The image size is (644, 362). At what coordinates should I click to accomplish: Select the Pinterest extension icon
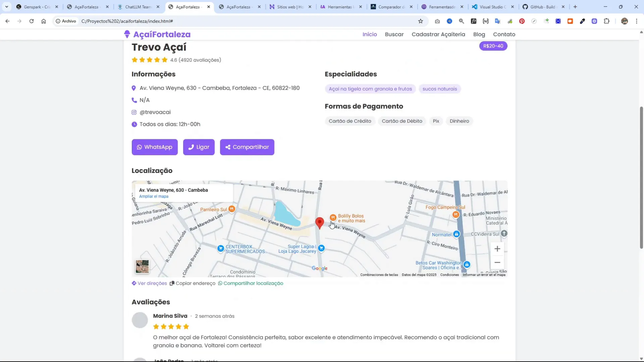pyautogui.click(x=522, y=21)
